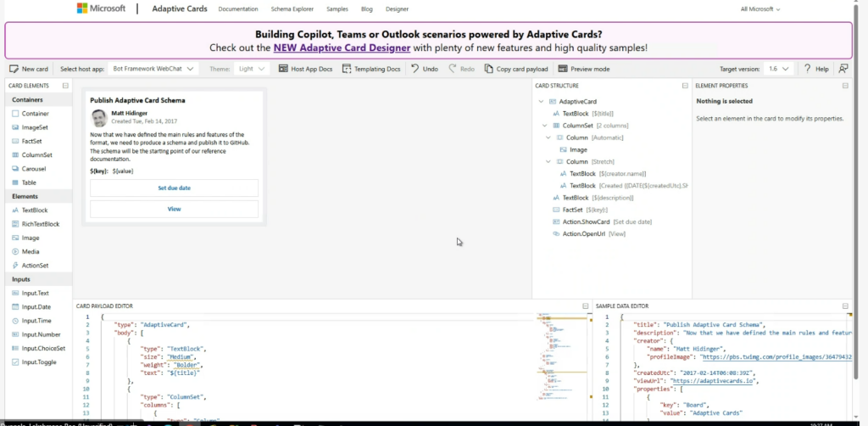Viewport: 868px width, 426px height.
Task: Open the Help link
Action: [x=816, y=70]
